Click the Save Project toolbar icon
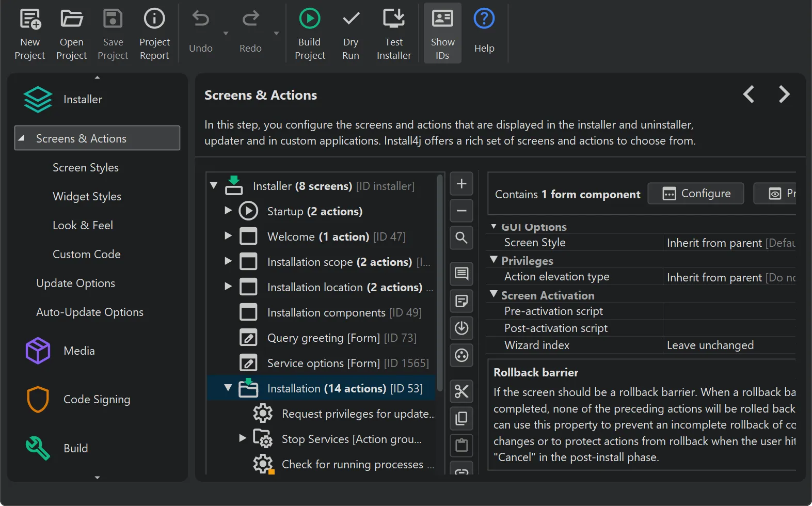Image resolution: width=812 pixels, height=506 pixels. (x=113, y=19)
